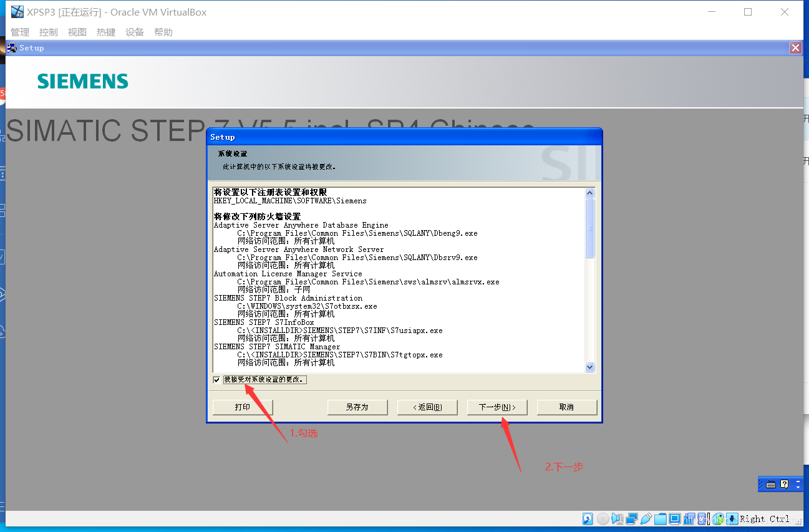Close the outer Setup window
The image size is (809, 532).
coord(795,48)
